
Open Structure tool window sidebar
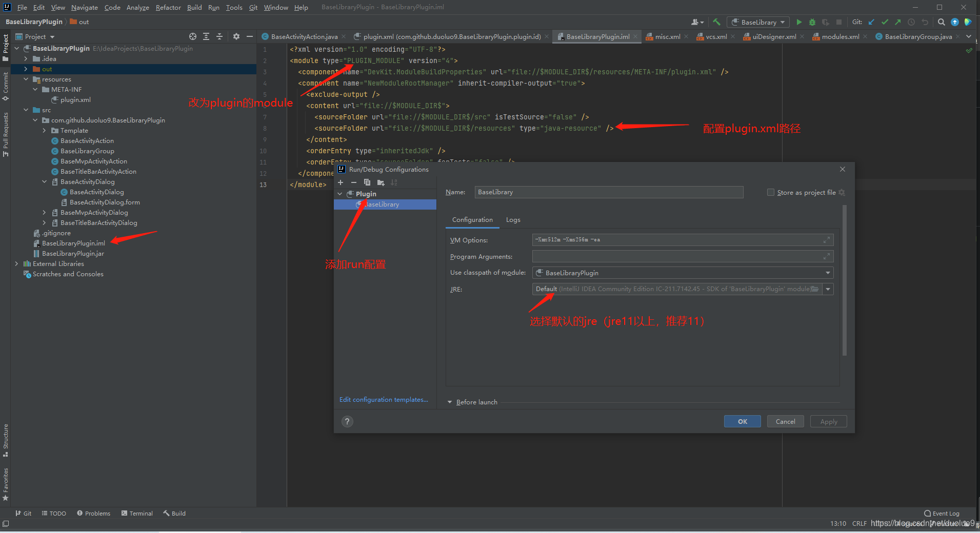click(6, 440)
